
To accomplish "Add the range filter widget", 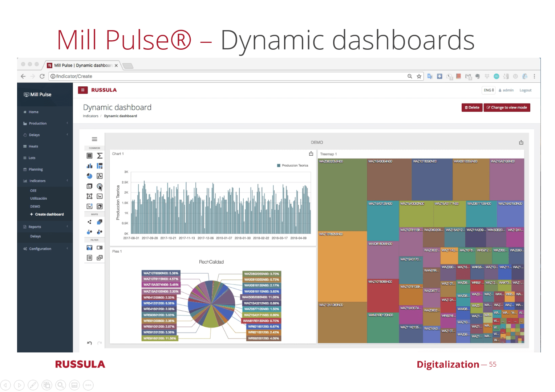I will tap(89, 248).
